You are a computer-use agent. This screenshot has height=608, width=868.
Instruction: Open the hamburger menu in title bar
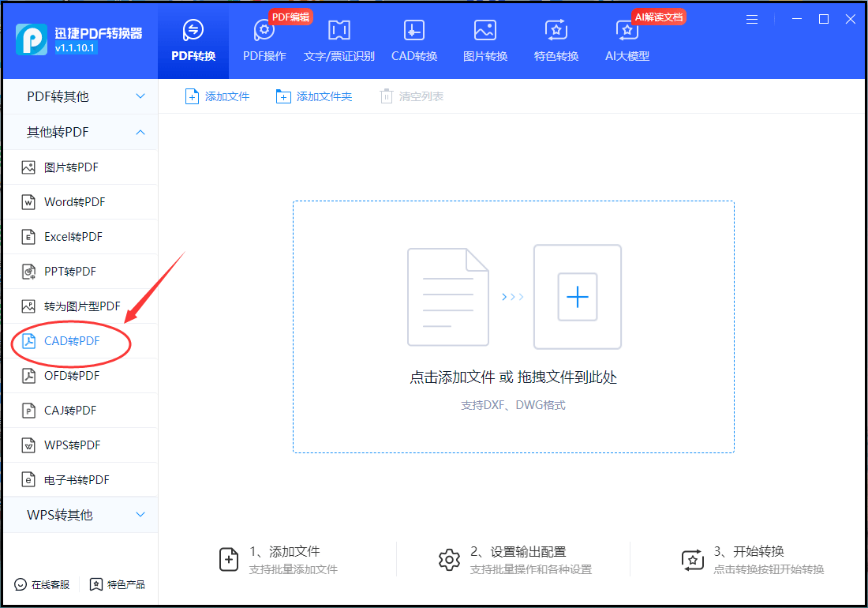[x=752, y=20]
